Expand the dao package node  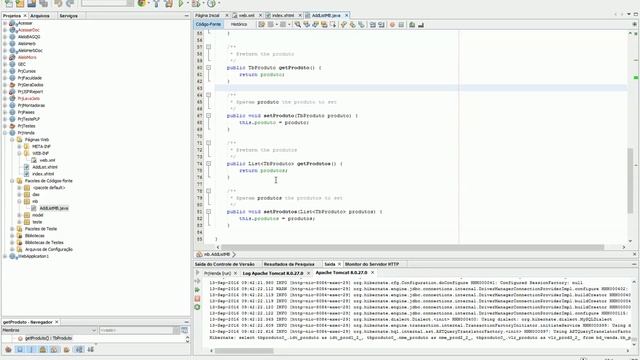[19, 195]
